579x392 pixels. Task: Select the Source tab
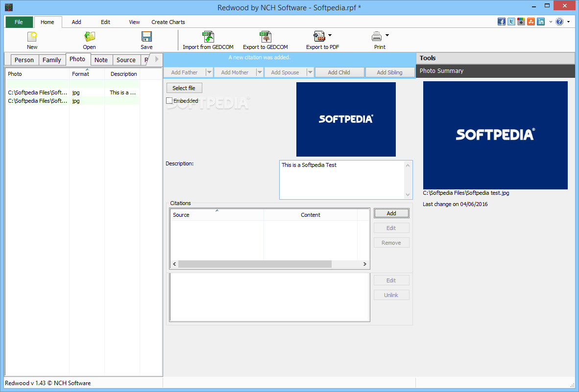coord(126,60)
